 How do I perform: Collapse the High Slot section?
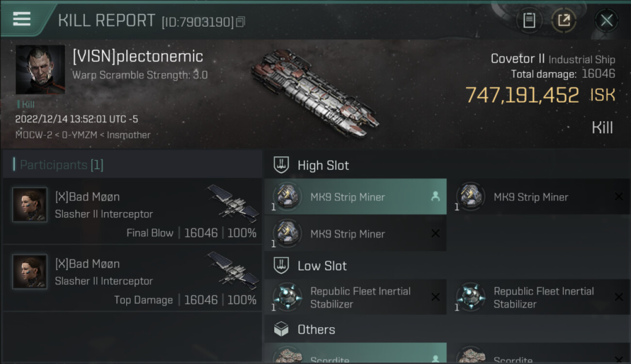pyautogui.click(x=323, y=165)
